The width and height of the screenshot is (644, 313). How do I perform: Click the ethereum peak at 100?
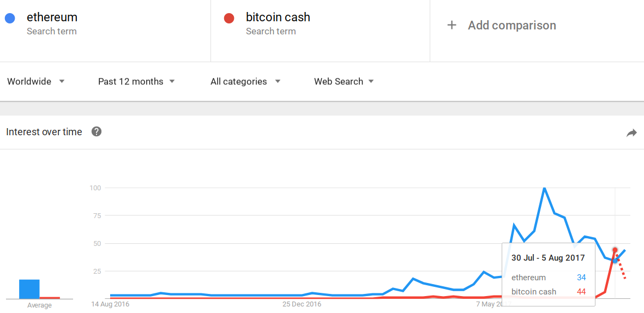[x=544, y=188]
